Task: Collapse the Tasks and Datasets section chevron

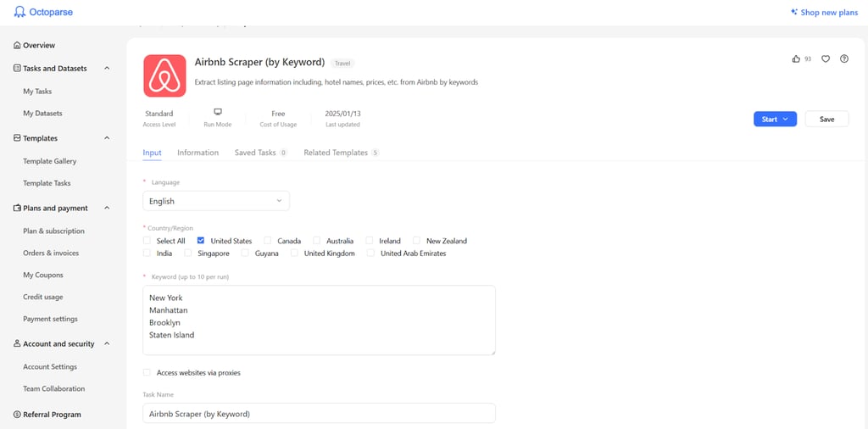Action: [107, 68]
